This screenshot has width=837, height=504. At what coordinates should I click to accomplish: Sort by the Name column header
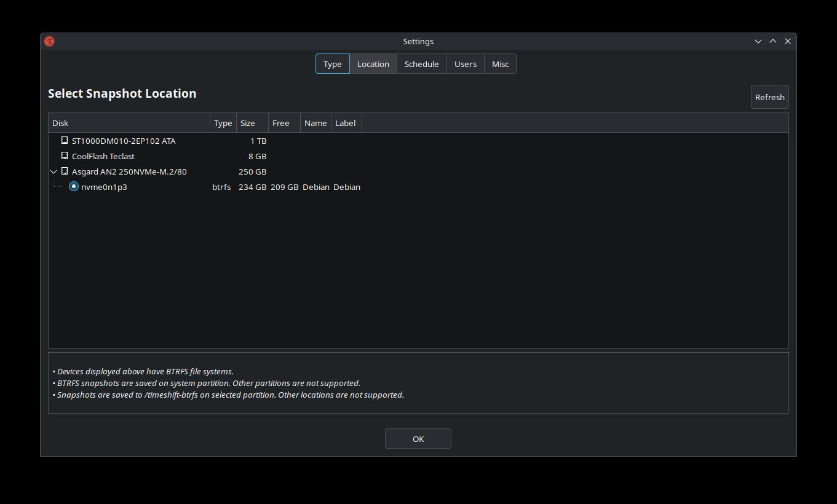coord(315,123)
